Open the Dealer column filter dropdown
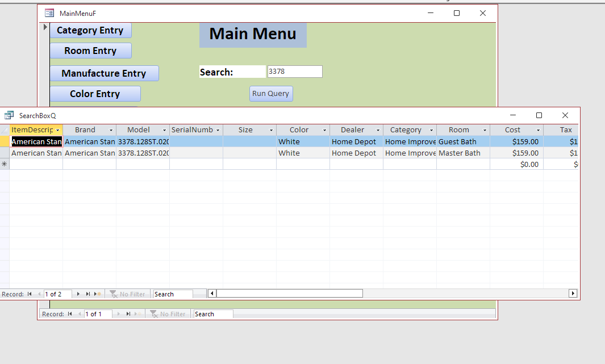 tap(378, 131)
